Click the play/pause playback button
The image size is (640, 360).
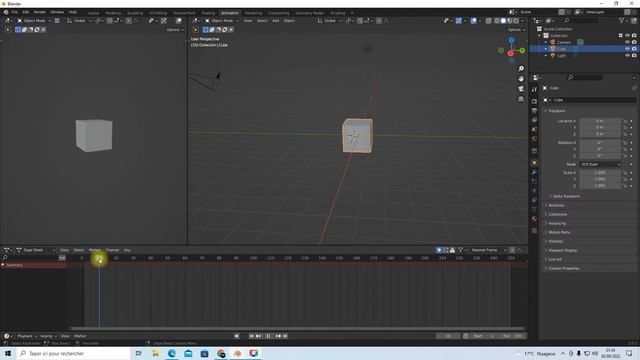click(268, 336)
